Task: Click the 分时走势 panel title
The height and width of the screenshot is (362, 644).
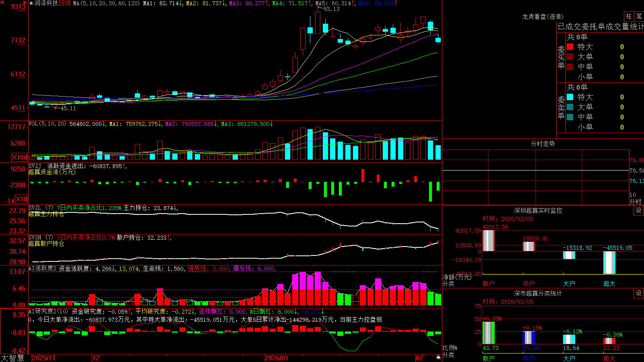Action: pyautogui.click(x=543, y=144)
